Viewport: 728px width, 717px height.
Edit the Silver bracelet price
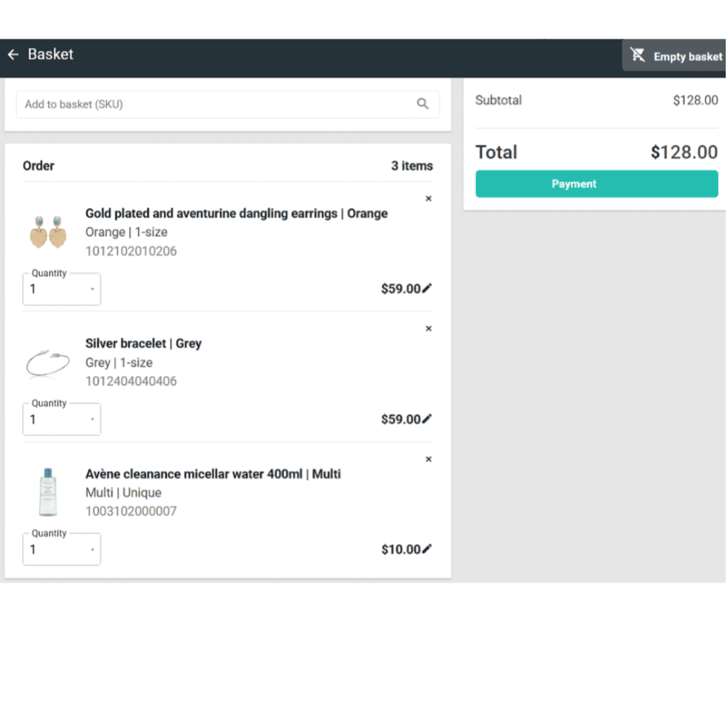pos(427,419)
